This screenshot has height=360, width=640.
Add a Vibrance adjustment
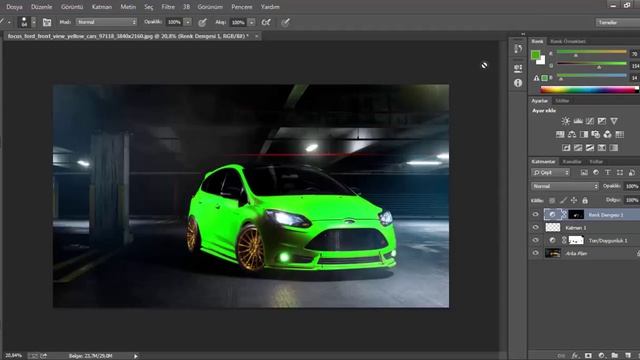[x=614, y=121]
